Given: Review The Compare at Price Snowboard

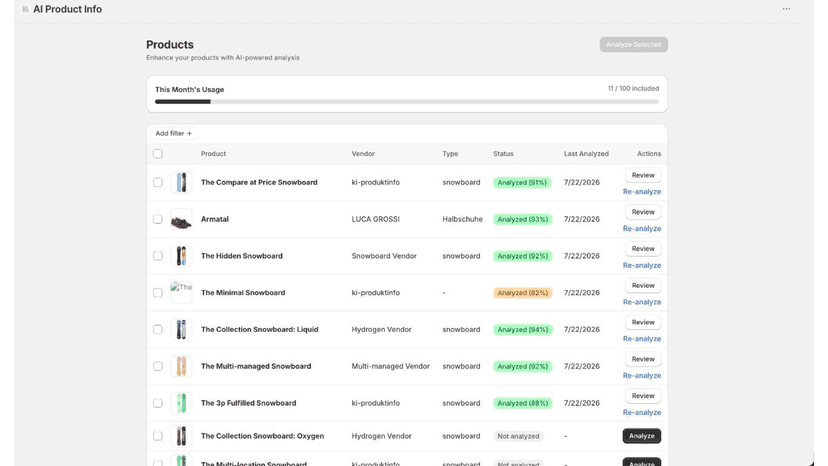Looking at the screenshot, I should click(x=643, y=175).
